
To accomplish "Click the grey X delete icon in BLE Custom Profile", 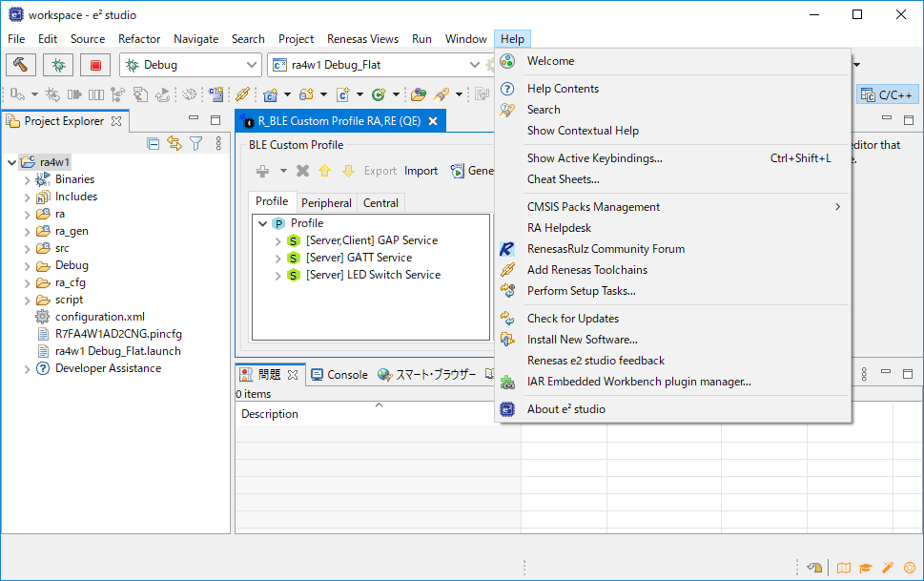I will click(x=303, y=171).
